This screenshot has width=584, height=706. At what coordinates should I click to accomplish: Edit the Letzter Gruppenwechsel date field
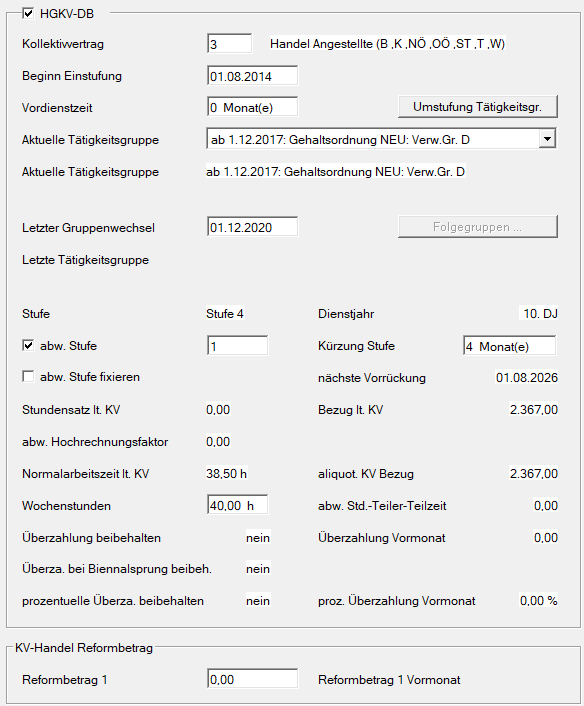(x=253, y=227)
